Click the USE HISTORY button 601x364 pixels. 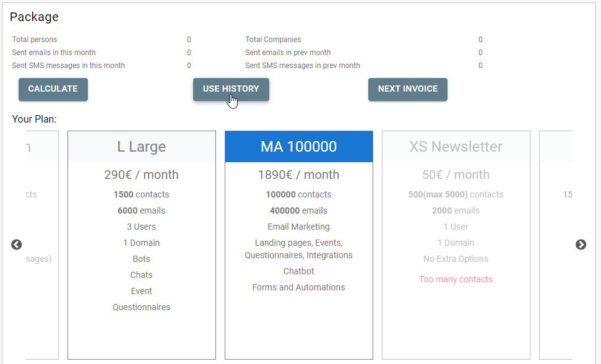[231, 89]
